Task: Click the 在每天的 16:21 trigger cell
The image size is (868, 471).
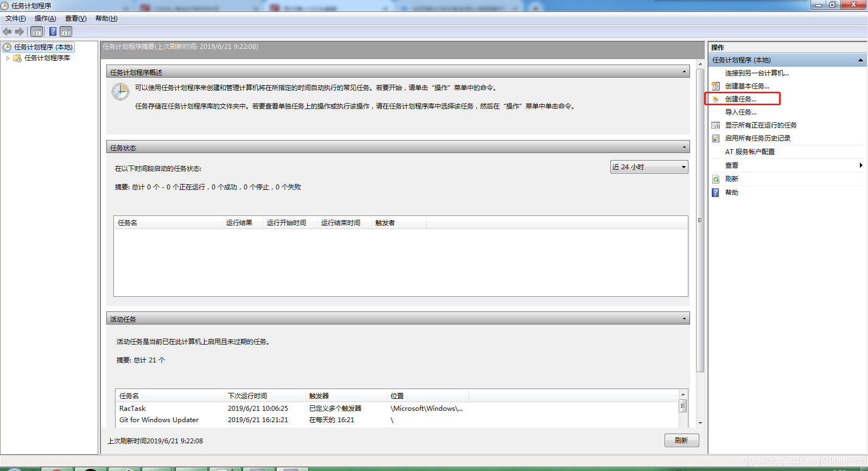Action: point(331,420)
